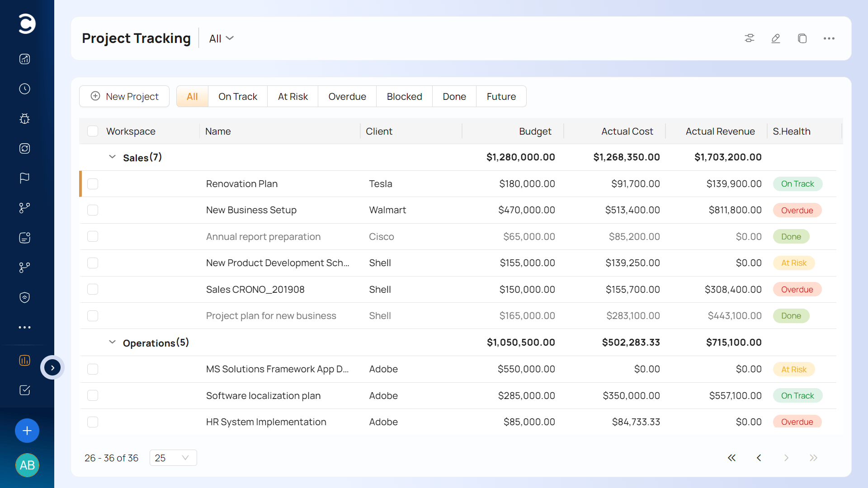868x488 pixels.
Task: Click the copy duplicate icon in header
Action: [802, 38]
